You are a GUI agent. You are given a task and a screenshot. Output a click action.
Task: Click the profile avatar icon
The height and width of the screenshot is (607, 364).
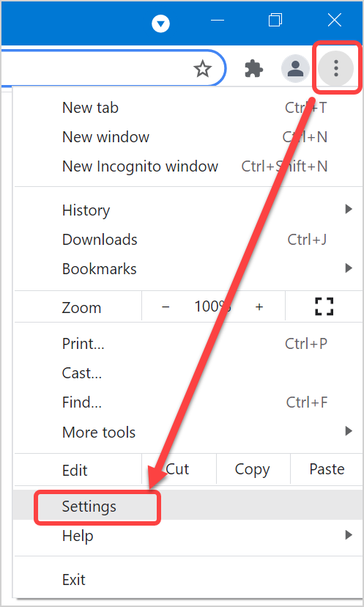click(296, 68)
